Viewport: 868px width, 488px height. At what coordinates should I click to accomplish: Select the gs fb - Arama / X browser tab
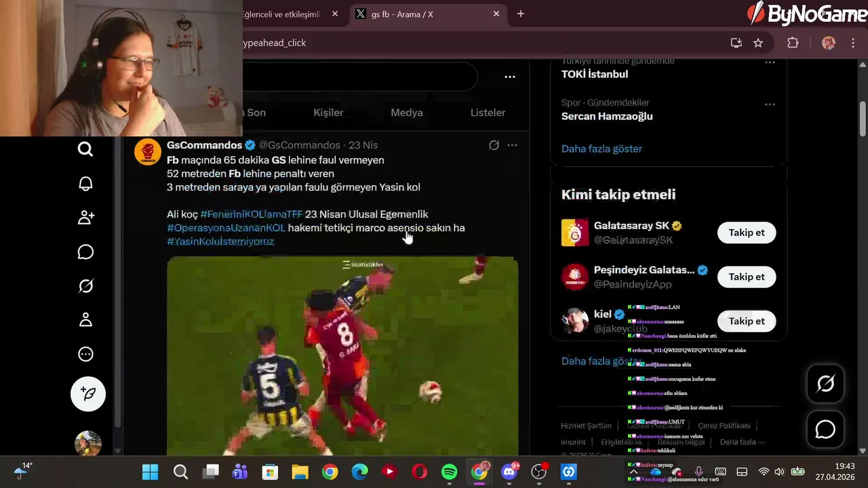coord(427,14)
